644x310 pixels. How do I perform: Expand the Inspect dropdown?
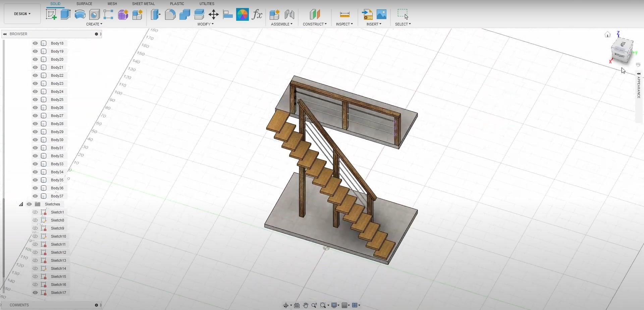click(344, 24)
